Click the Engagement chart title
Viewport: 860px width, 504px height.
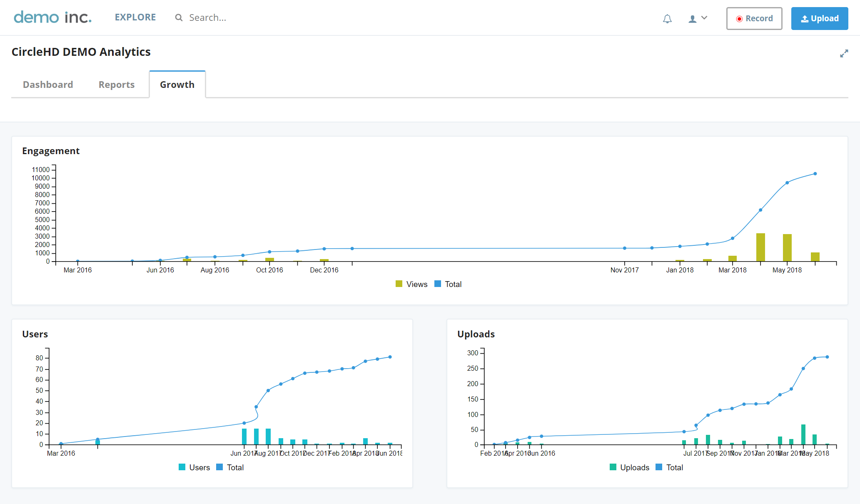pyautogui.click(x=51, y=151)
